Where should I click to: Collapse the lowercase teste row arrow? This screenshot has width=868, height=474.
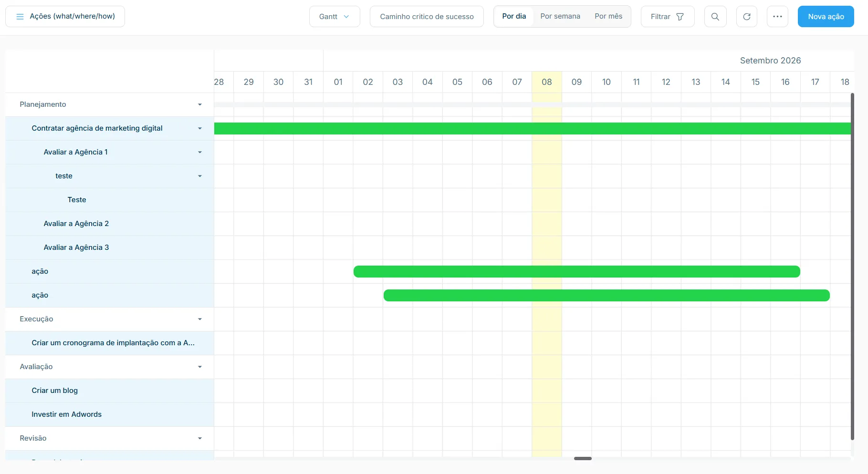[x=200, y=176]
